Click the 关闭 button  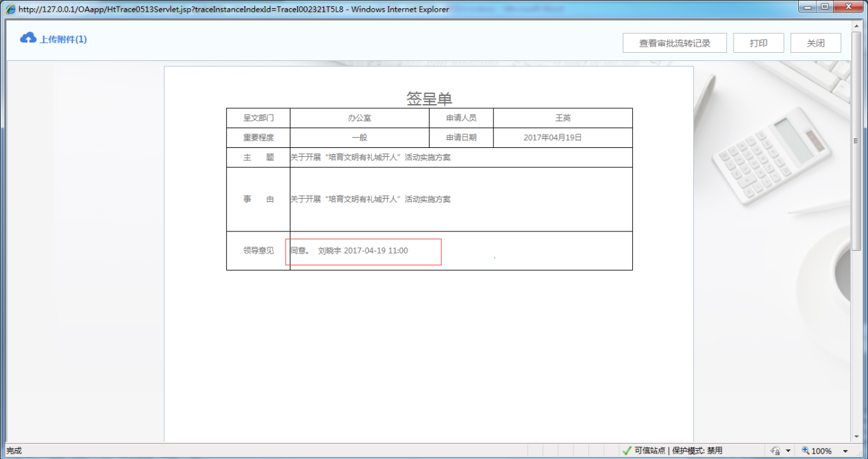coord(815,42)
